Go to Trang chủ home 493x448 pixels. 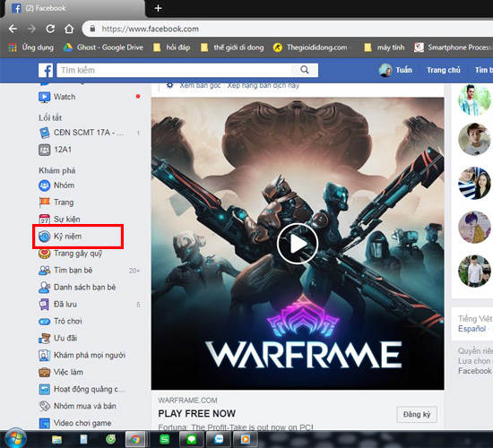point(444,70)
